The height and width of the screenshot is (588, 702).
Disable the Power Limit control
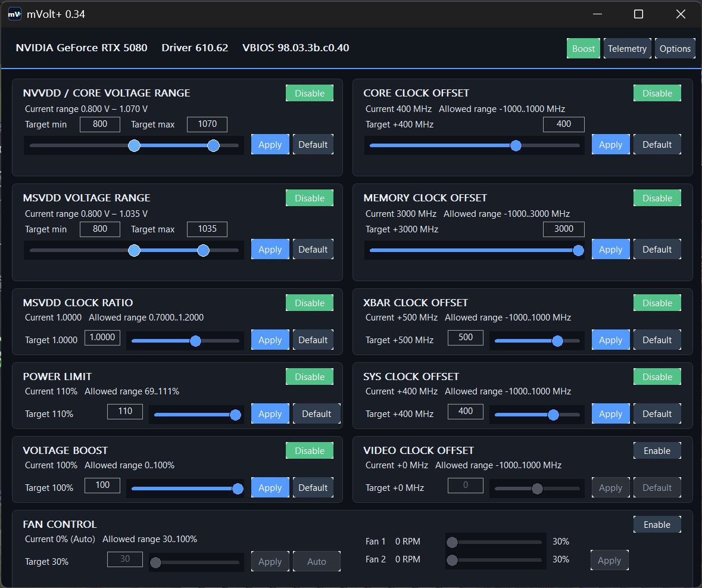(310, 377)
